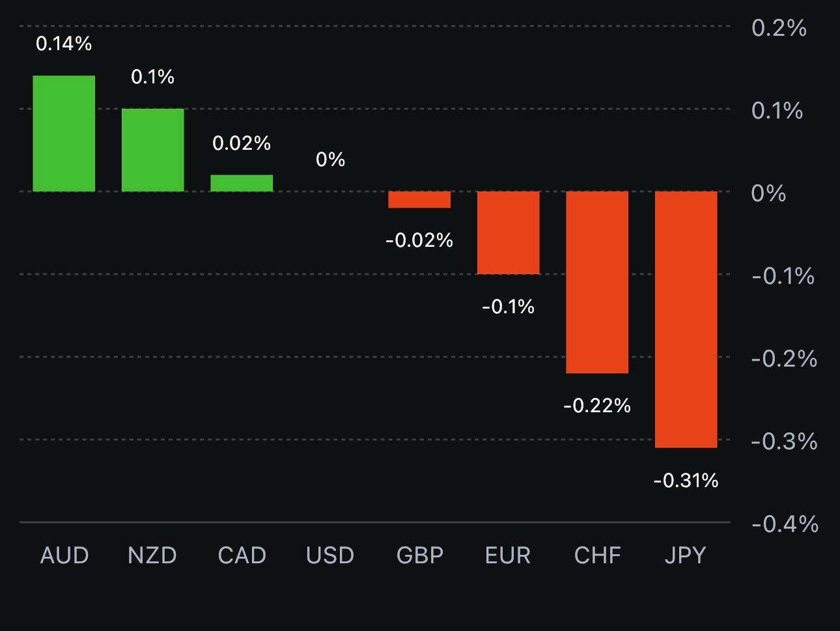840x631 pixels.
Task: Select the USD axis label
Action: 330,555
